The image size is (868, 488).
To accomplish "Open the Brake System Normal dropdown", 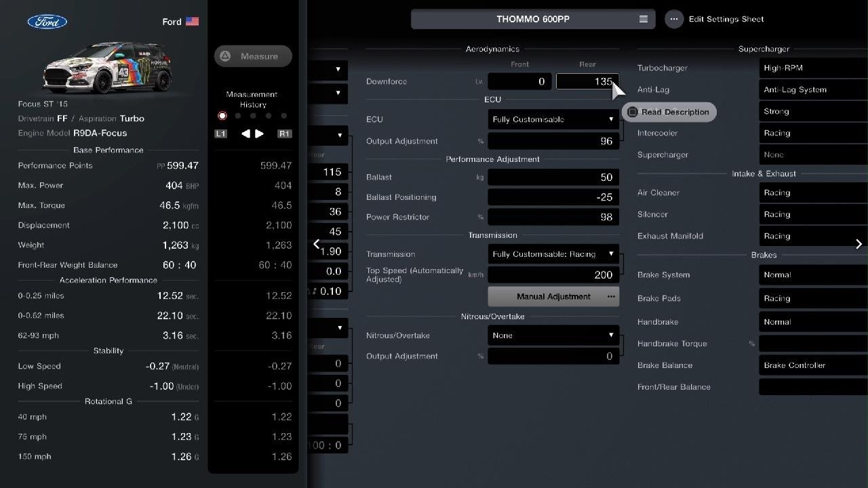I will pyautogui.click(x=813, y=274).
